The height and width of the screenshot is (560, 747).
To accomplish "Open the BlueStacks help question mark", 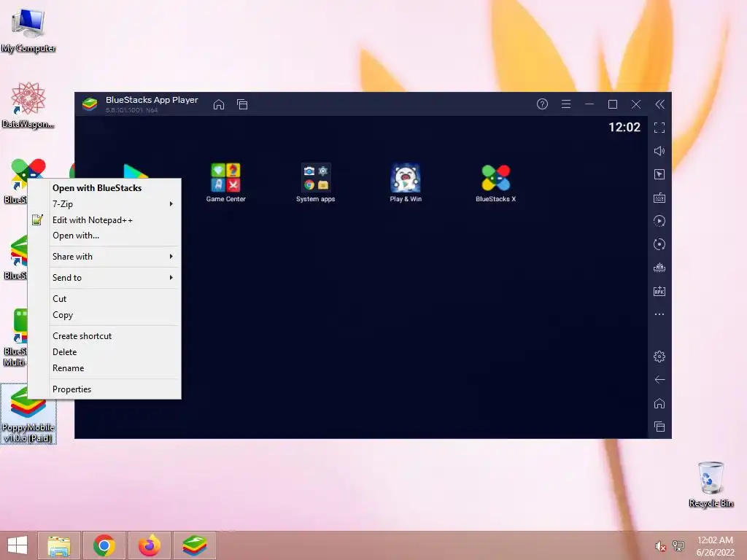I will click(542, 104).
